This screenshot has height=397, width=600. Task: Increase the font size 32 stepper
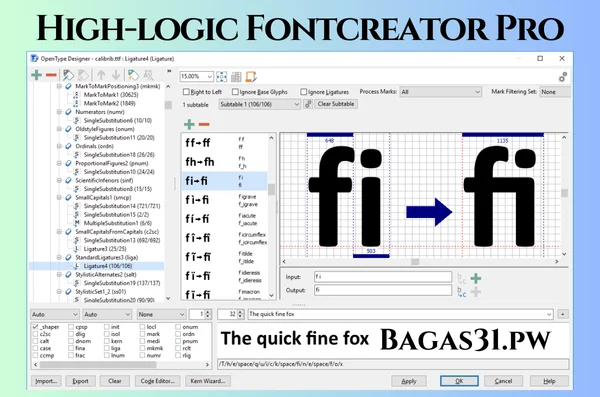[x=241, y=312]
